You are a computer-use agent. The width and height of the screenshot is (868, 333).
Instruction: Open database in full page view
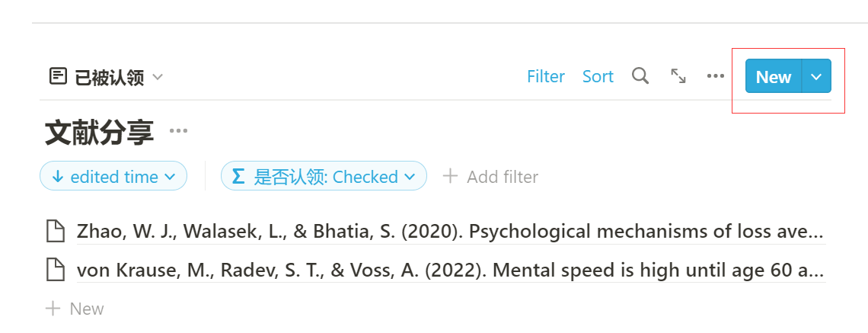click(678, 76)
